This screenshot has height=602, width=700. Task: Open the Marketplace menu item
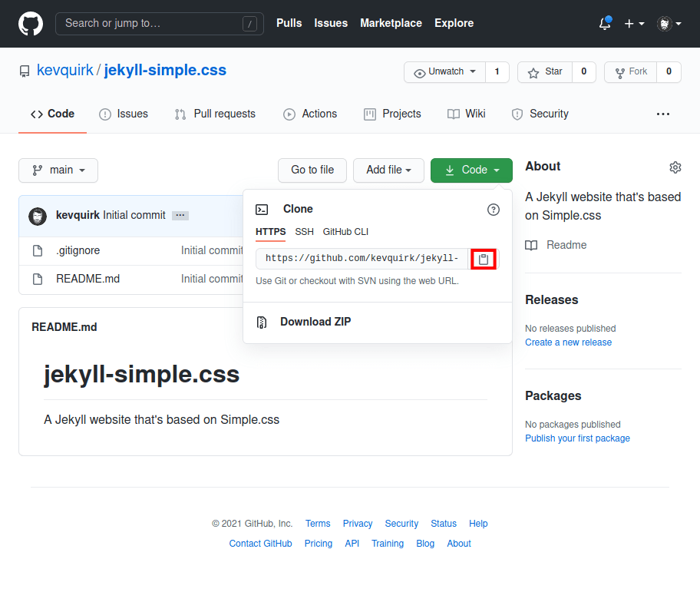tap(391, 23)
